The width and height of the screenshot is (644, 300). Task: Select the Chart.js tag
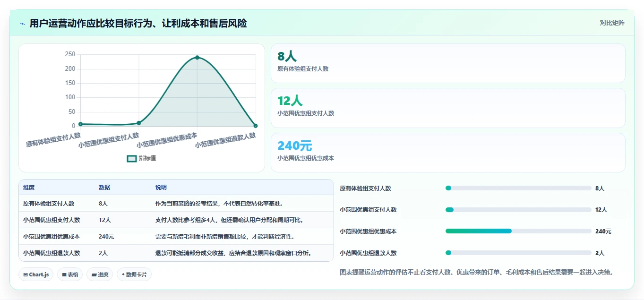(x=36, y=274)
